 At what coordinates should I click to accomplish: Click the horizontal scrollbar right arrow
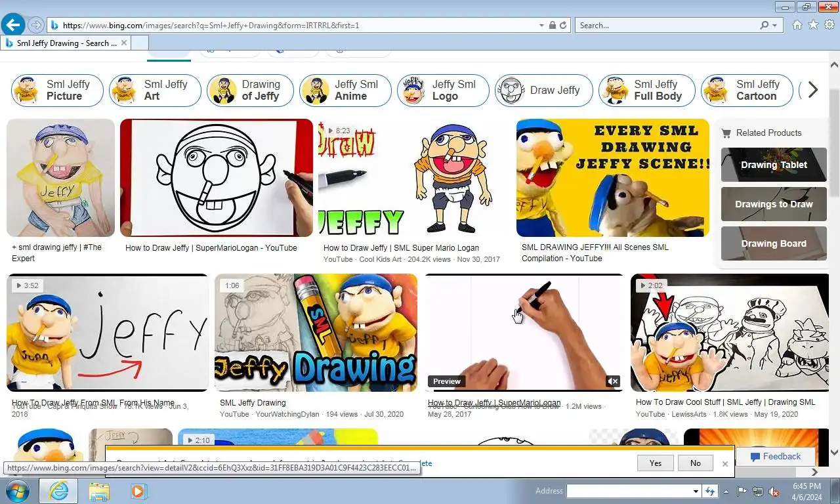[x=814, y=472]
